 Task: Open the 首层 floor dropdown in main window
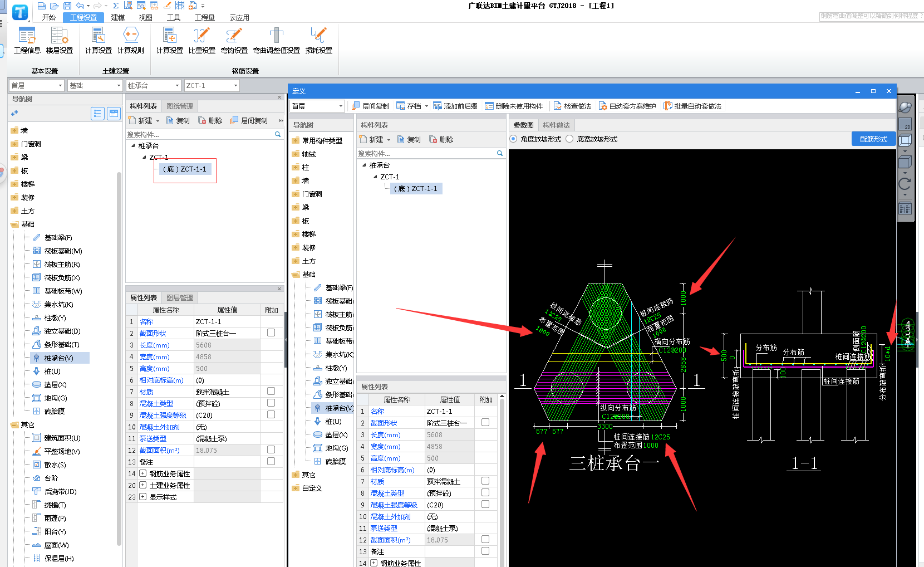[37, 85]
